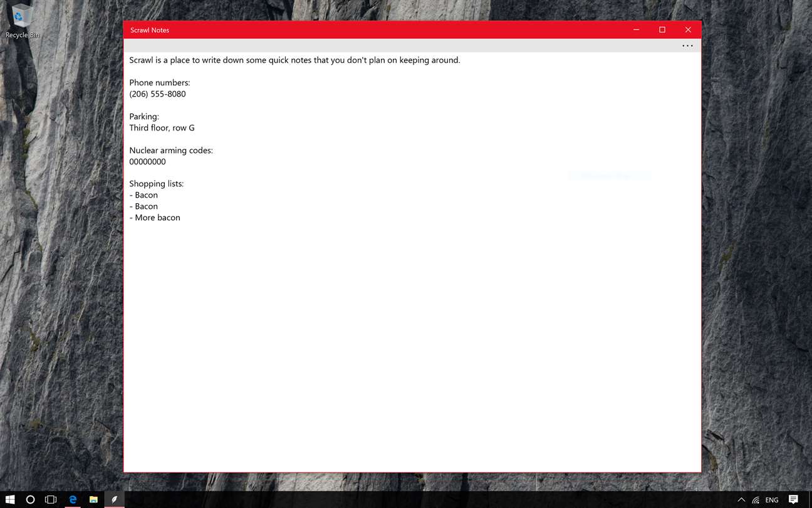This screenshot has width=812, height=508.
Task: Place cursor in 'Scrawl is a place' intro line
Action: pos(294,60)
